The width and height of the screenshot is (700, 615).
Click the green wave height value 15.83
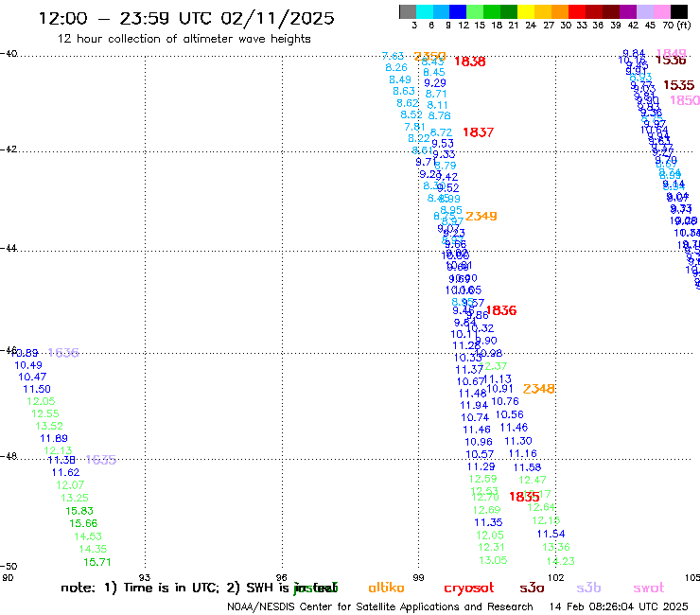point(79,511)
